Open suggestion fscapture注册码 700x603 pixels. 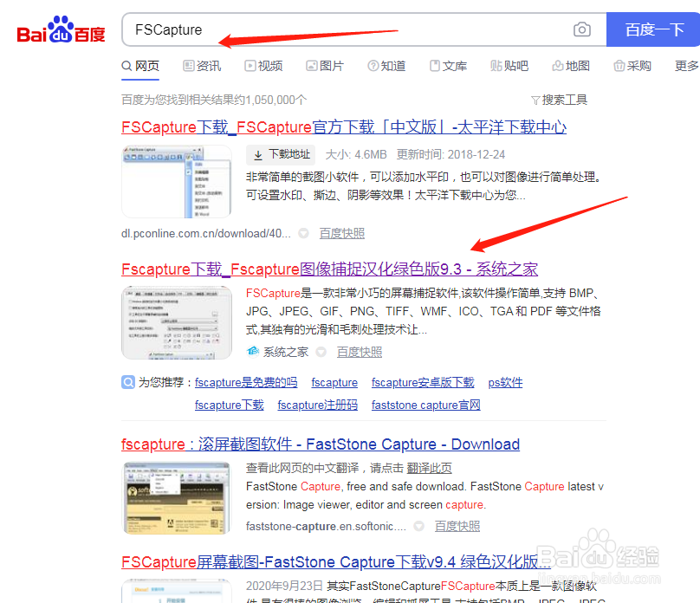(x=317, y=405)
